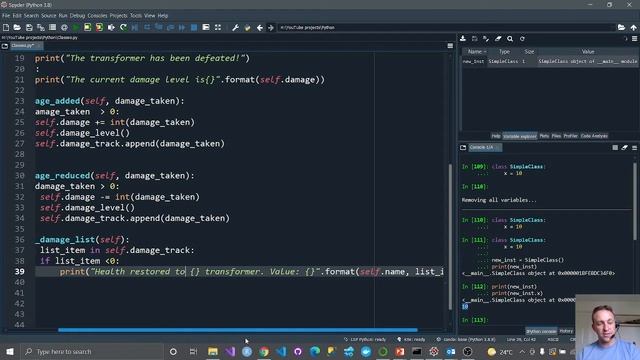Search variables magnifier icon

(510, 39)
